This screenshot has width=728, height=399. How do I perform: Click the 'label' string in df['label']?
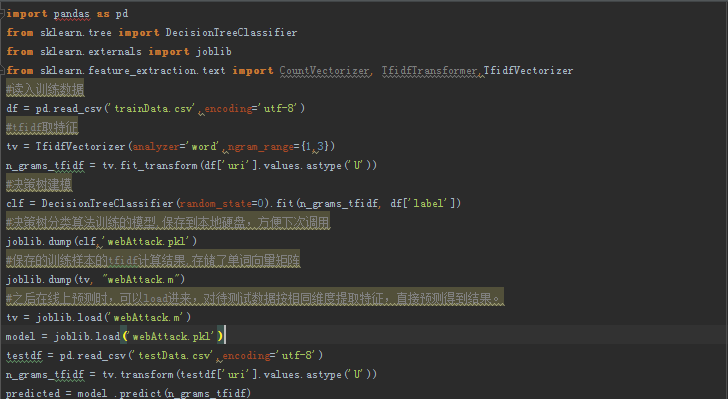point(430,203)
